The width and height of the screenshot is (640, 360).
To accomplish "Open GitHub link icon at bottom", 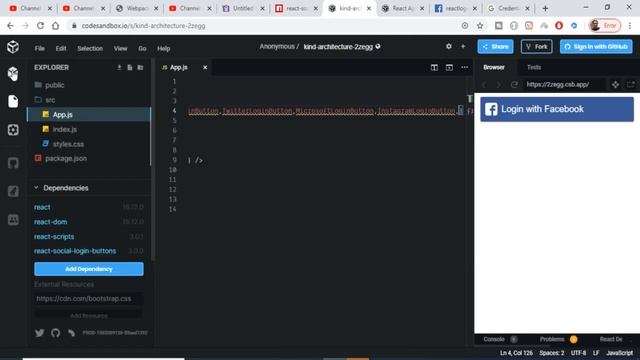I will coord(56,333).
